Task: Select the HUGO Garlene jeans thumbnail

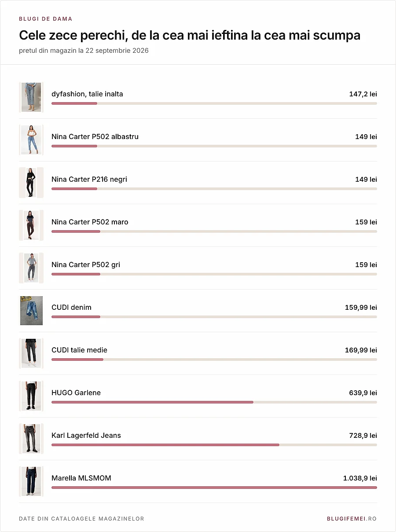Action: pyautogui.click(x=31, y=396)
